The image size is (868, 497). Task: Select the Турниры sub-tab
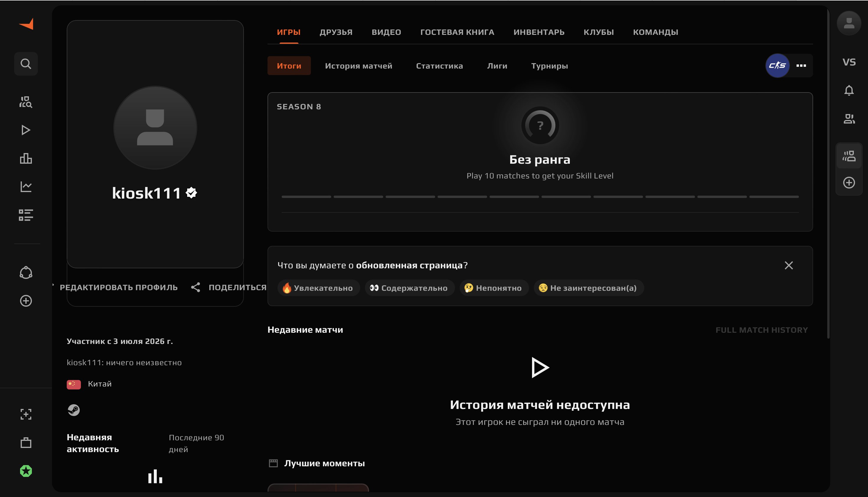[549, 66]
